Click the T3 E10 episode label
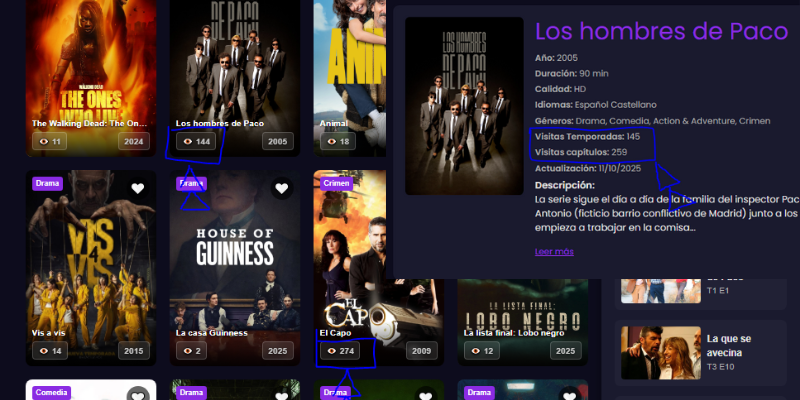 (x=720, y=367)
